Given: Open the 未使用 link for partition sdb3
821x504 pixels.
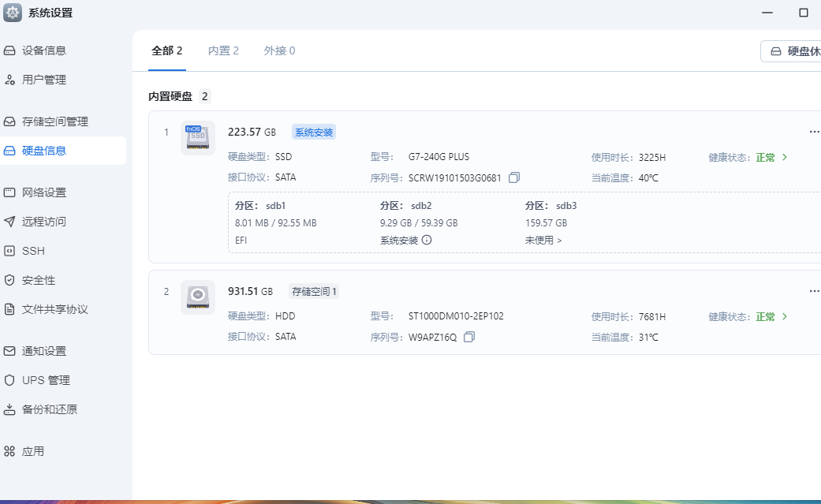Looking at the screenshot, I should click(543, 240).
